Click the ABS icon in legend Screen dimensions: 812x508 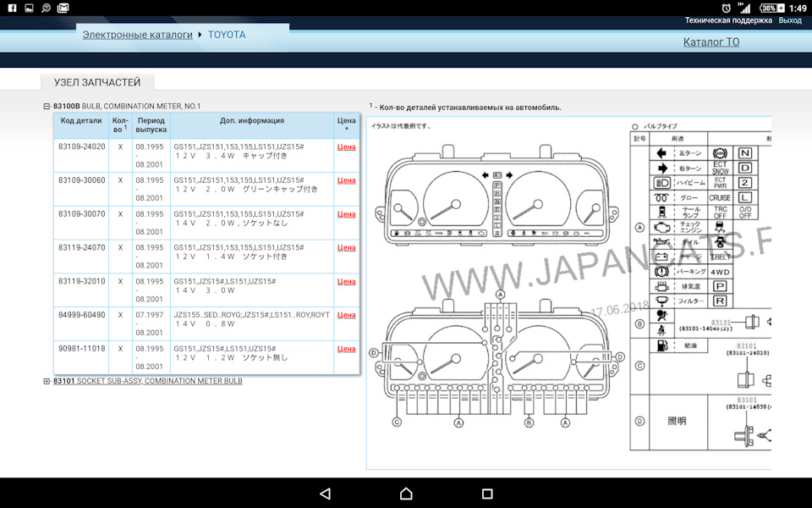[720, 153]
